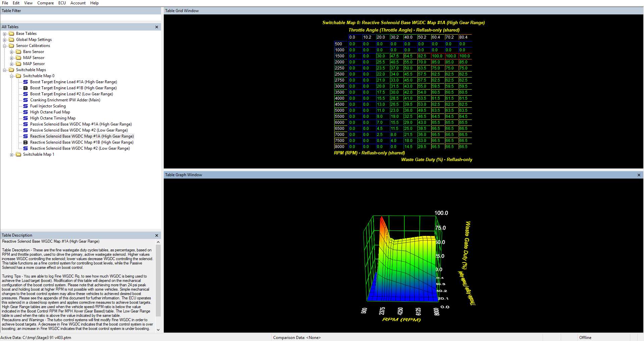This screenshot has width=644, height=341.
Task: Click the 82.5 cell in the 1500 row
Action: pyautogui.click(x=423, y=56)
